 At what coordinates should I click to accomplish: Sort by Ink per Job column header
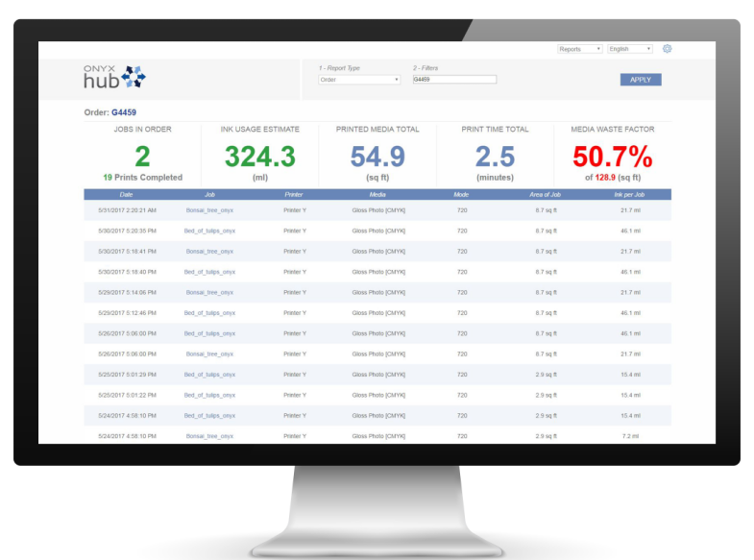click(x=630, y=194)
